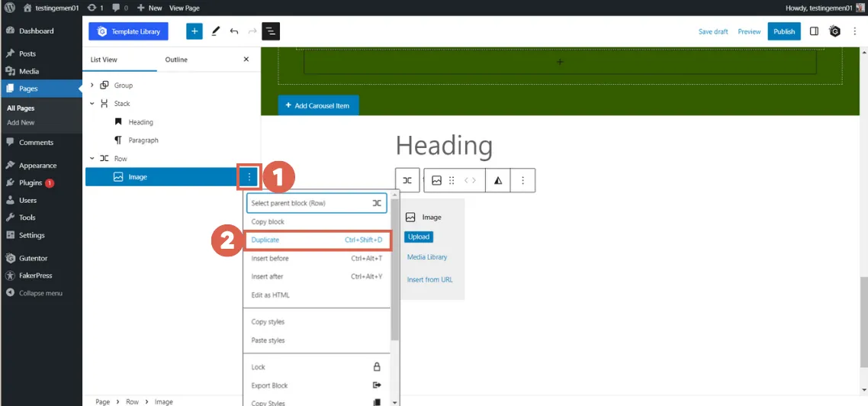Open the Image row's three-dot options

249,177
